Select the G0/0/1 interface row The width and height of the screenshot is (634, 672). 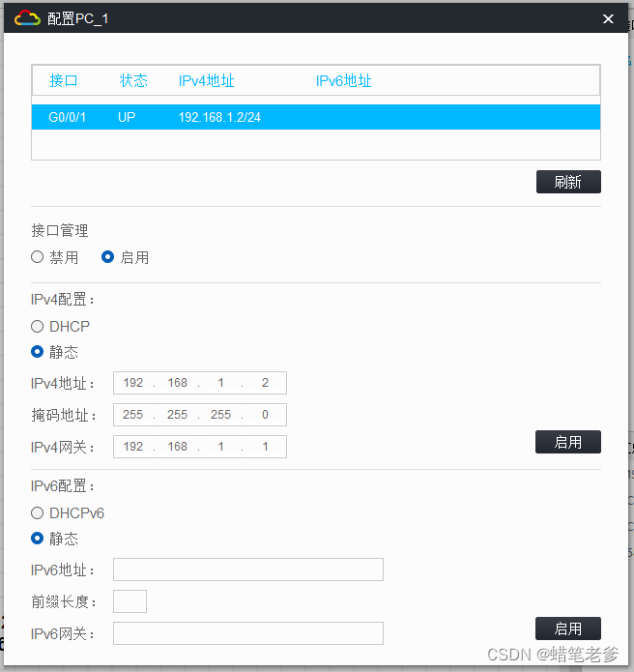point(316,117)
